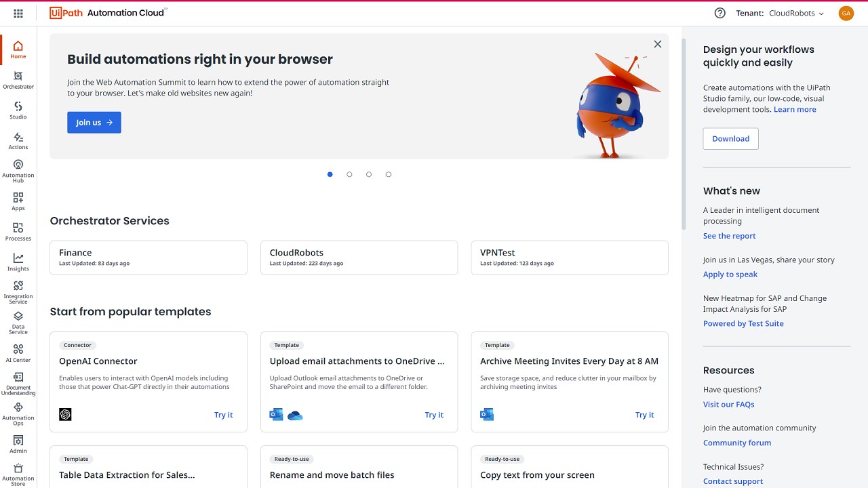The image size is (868, 488).
Task: Open Automation Hub from the sidebar
Action: click(x=18, y=171)
